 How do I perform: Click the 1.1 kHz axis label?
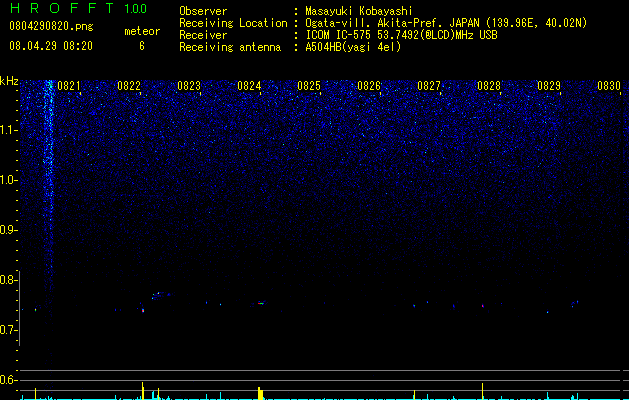[x=8, y=130]
